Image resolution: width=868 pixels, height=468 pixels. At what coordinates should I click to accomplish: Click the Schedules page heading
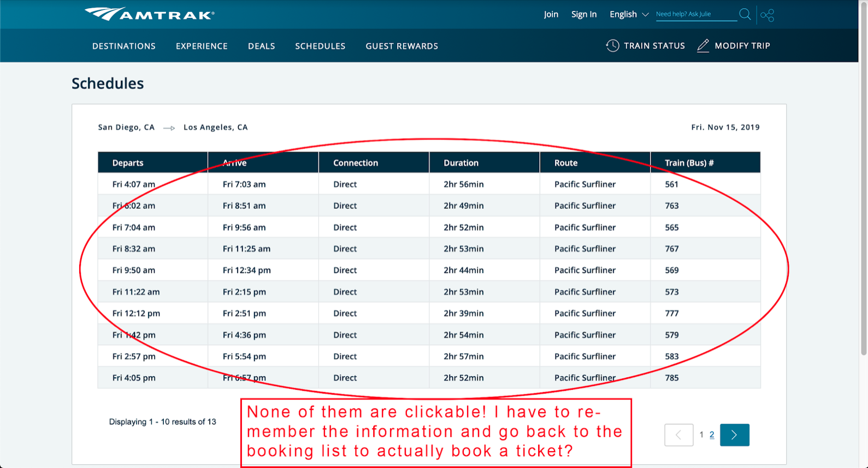point(108,83)
